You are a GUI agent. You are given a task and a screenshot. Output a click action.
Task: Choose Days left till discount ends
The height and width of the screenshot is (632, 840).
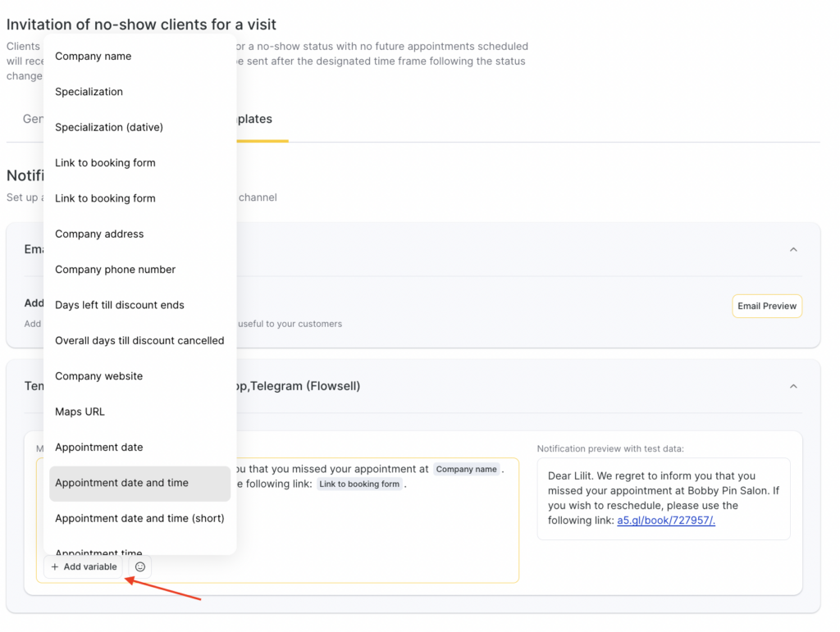(120, 305)
